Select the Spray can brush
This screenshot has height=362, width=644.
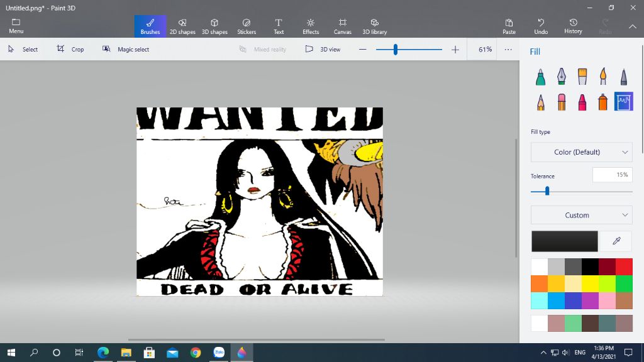(x=603, y=102)
